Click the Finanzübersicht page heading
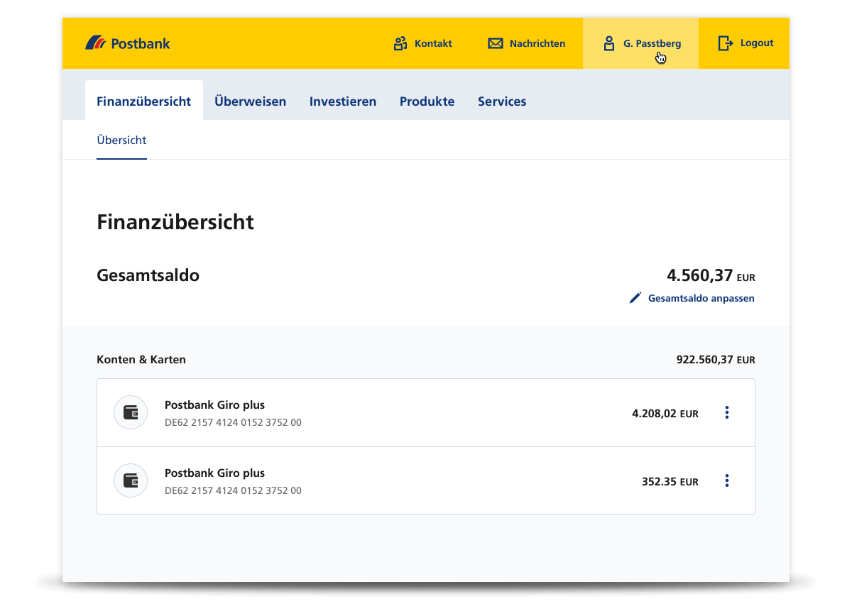The height and width of the screenshot is (616, 852). [175, 222]
